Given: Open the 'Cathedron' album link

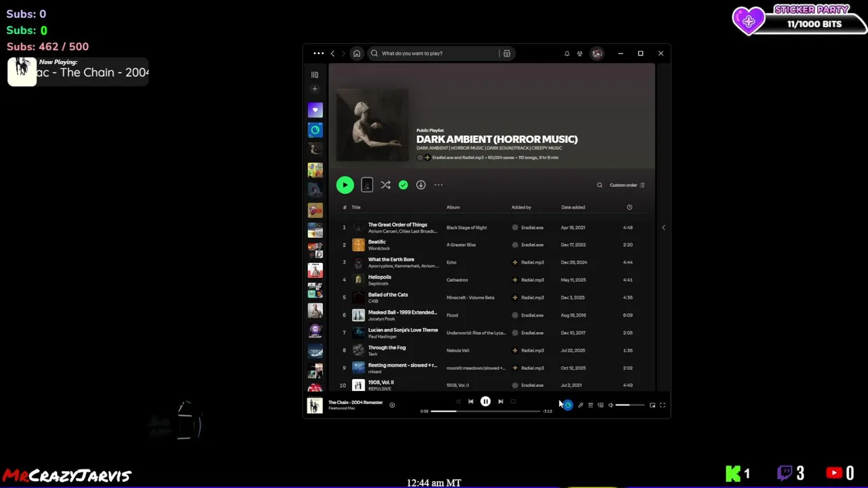Looking at the screenshot, I should [457, 280].
